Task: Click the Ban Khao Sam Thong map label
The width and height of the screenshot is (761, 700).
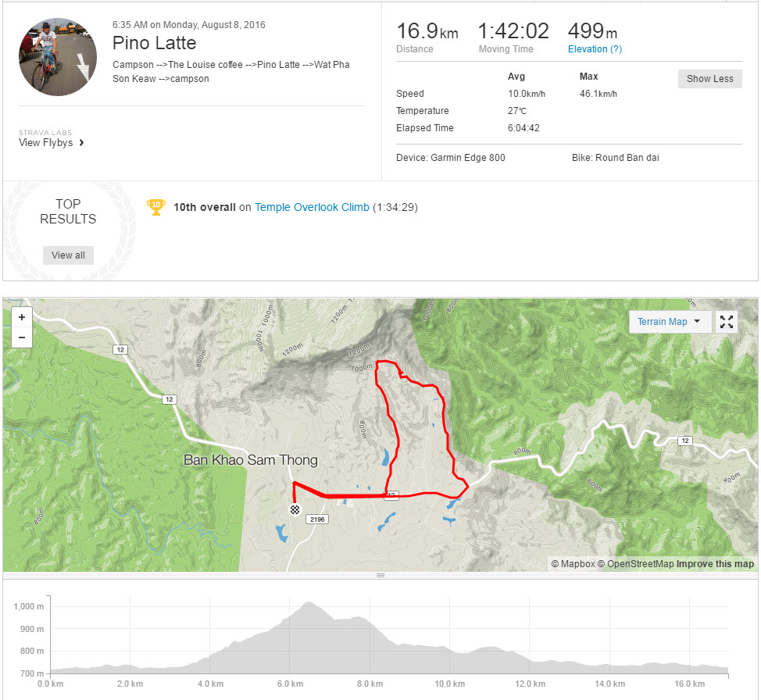Action: point(251,460)
